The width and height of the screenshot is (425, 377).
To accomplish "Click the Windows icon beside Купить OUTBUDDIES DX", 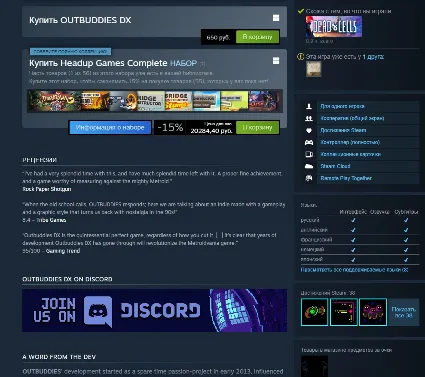I will coord(276,18).
